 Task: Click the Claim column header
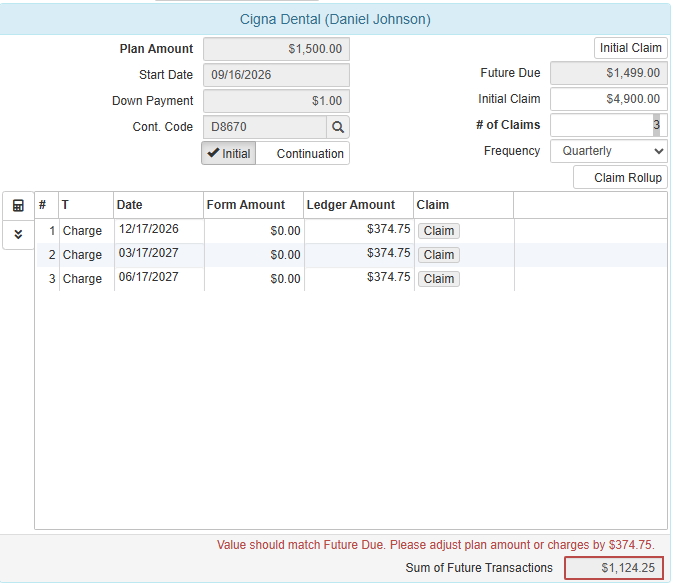pyautogui.click(x=463, y=205)
